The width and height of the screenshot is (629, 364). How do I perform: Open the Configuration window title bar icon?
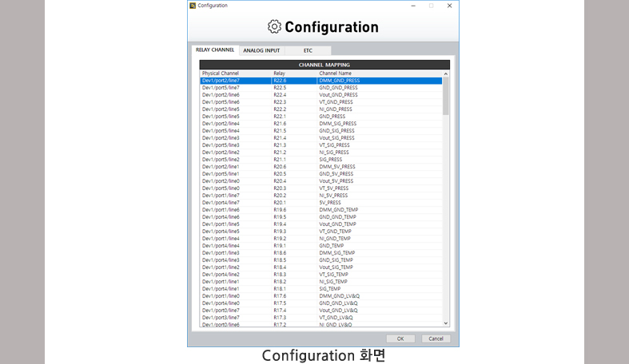(193, 6)
